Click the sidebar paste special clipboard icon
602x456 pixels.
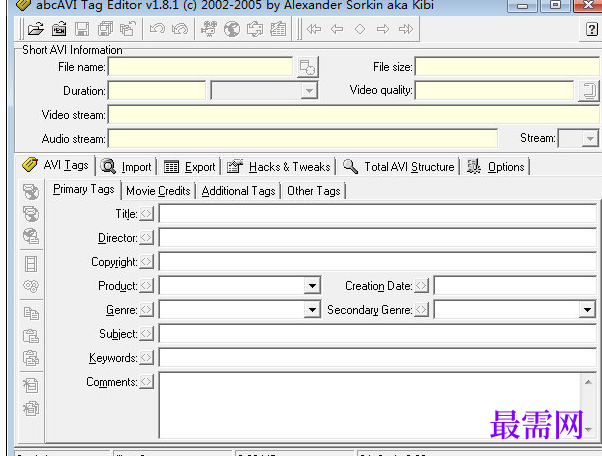pyautogui.click(x=31, y=358)
